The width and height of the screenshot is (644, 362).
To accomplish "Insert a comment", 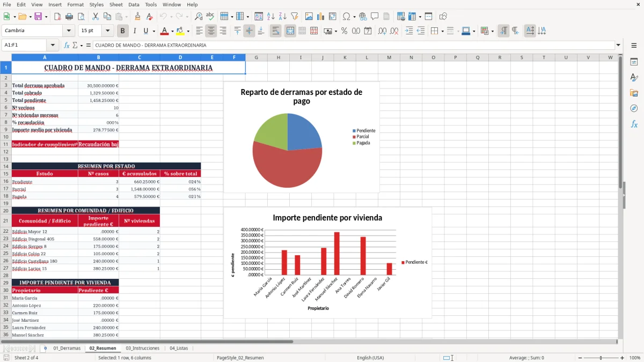I will (375, 17).
